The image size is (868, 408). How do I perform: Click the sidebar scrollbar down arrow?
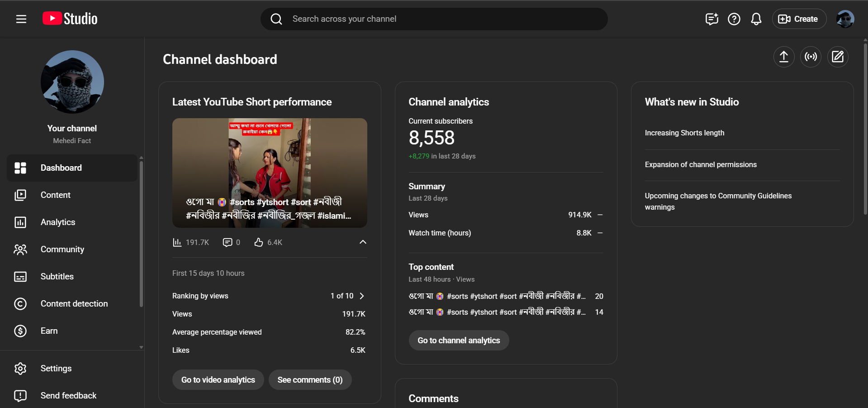[x=141, y=347]
